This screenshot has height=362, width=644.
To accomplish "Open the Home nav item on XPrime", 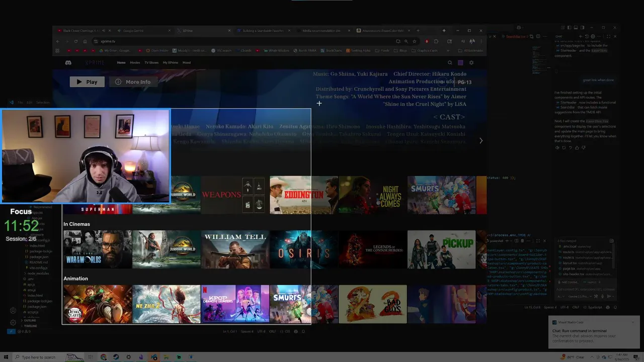I will click(121, 63).
